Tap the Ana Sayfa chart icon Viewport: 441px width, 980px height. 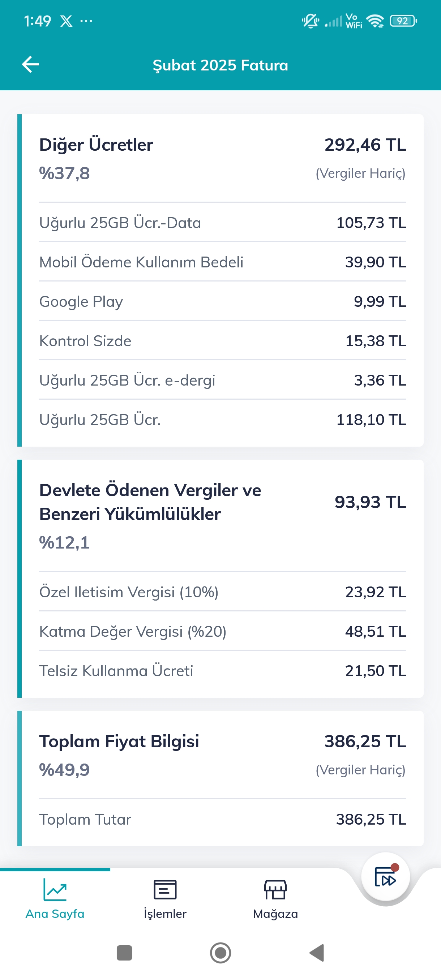(55, 889)
